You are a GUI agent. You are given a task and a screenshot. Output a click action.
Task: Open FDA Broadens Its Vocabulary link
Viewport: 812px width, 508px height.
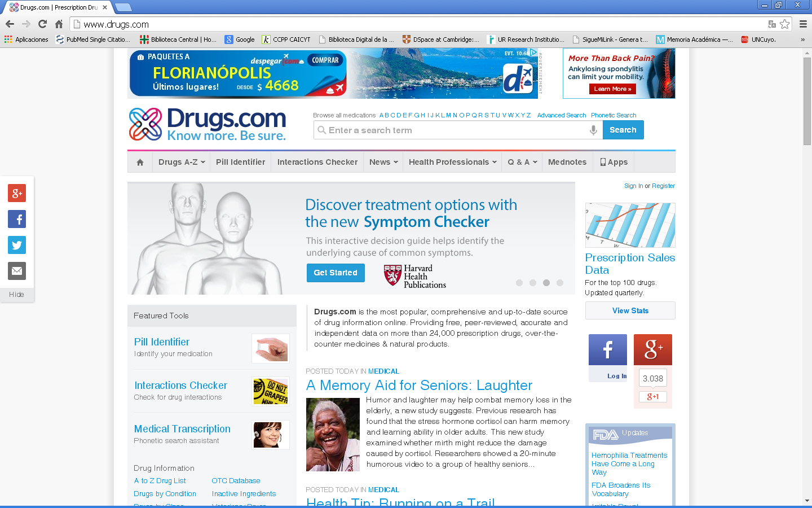[621, 489]
